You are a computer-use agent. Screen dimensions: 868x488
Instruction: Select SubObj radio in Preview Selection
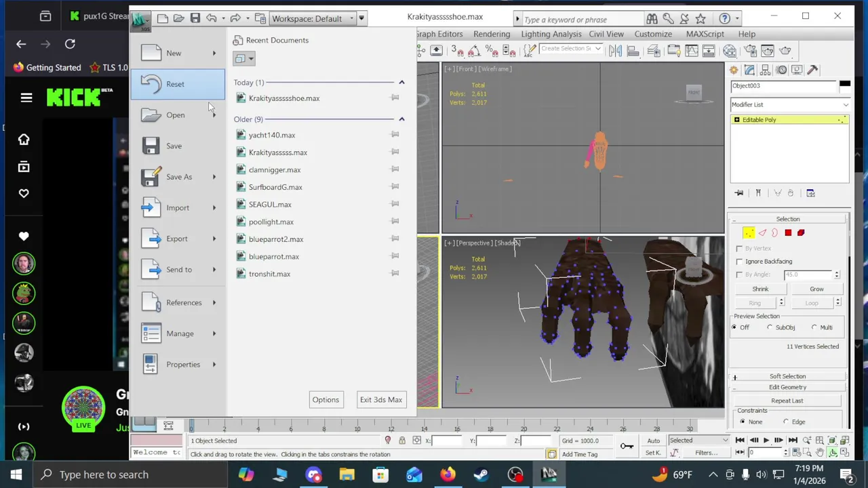(x=770, y=328)
